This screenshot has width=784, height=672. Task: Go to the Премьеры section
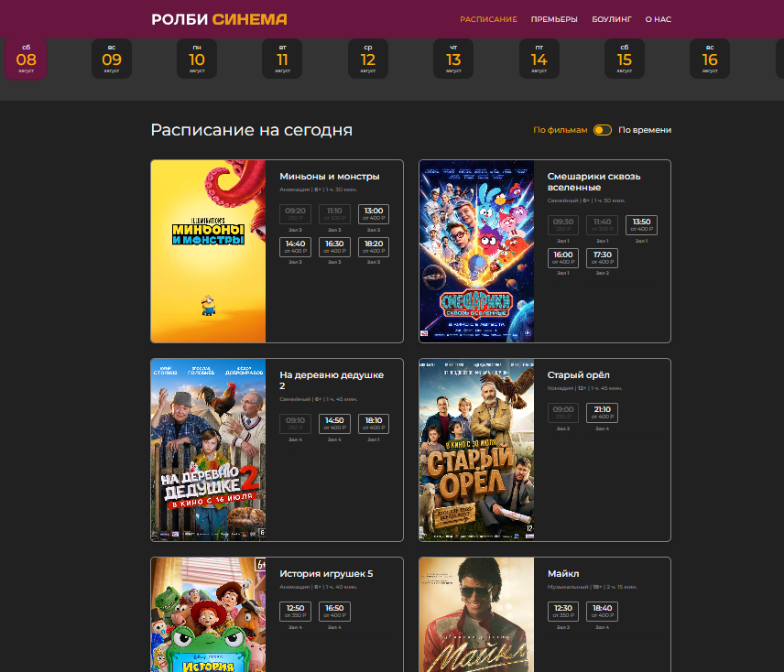pos(554,19)
